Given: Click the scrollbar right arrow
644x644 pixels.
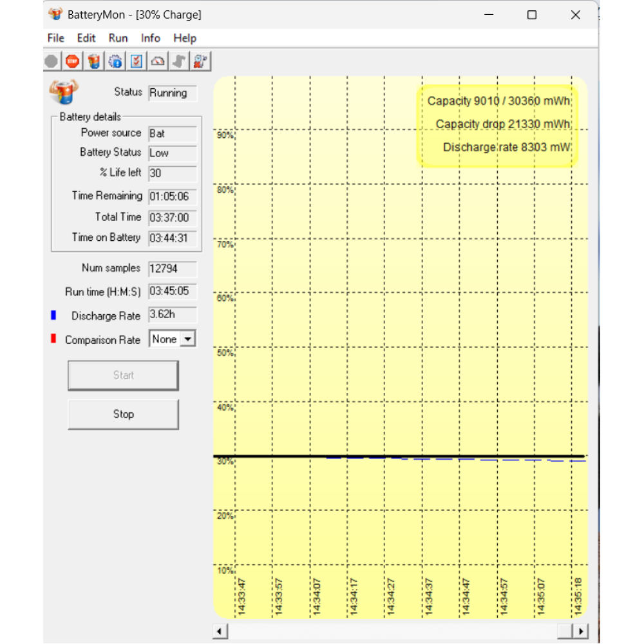Looking at the screenshot, I should (581, 631).
